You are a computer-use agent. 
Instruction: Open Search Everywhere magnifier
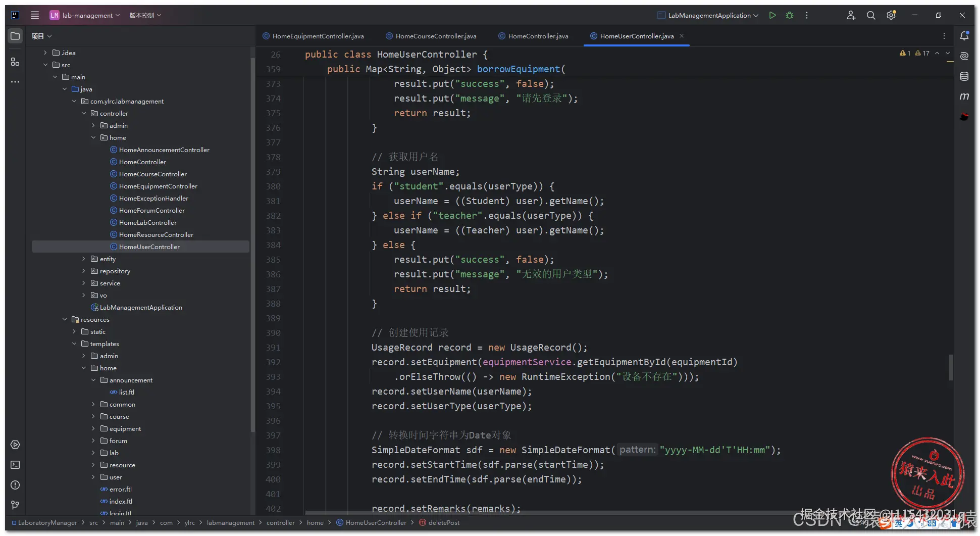(x=871, y=15)
